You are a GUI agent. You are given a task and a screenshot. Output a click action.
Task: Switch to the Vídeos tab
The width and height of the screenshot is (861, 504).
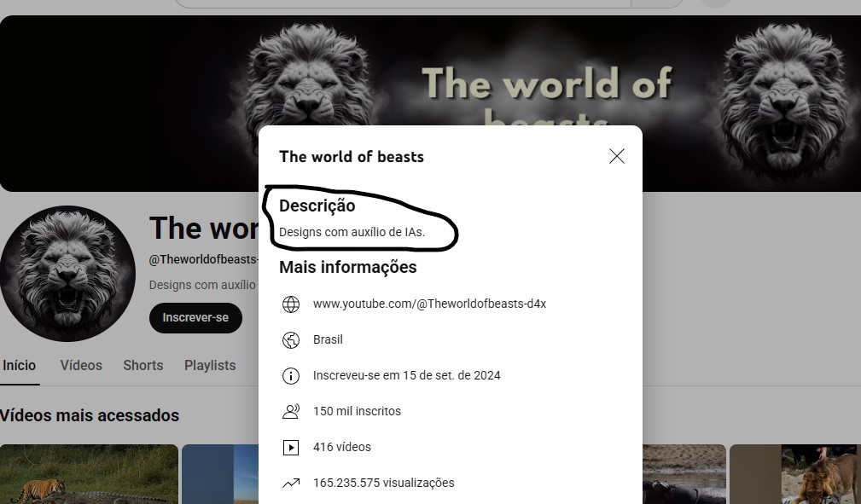(81, 366)
